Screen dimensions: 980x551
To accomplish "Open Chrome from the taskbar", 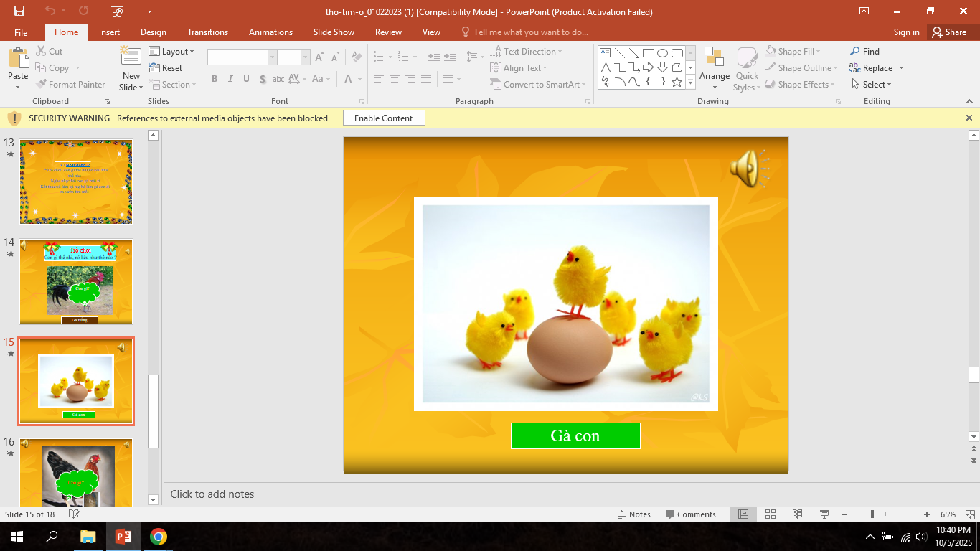I will click(159, 537).
